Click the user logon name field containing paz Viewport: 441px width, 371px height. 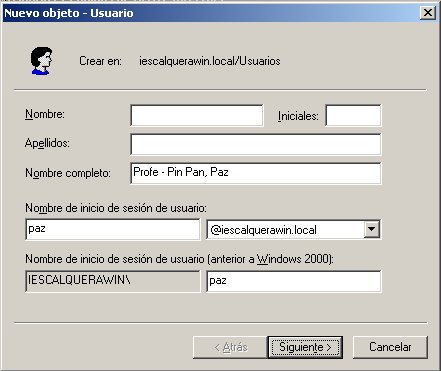point(113,229)
